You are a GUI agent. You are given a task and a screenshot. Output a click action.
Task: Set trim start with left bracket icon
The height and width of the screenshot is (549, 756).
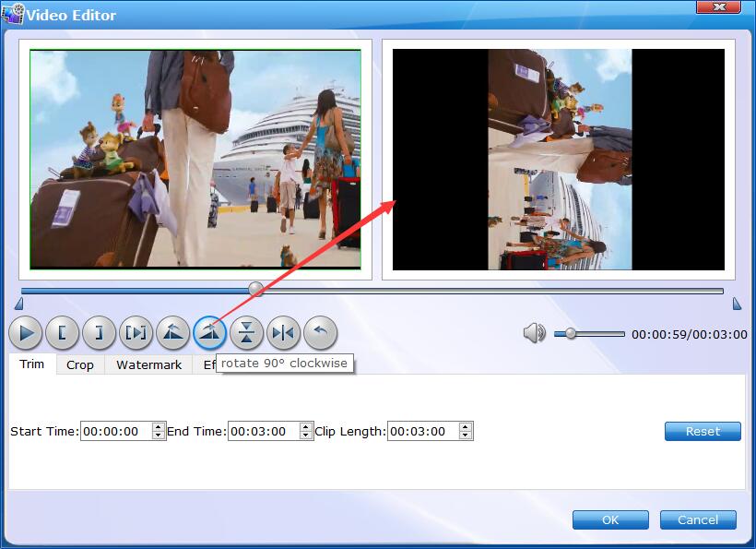63,332
